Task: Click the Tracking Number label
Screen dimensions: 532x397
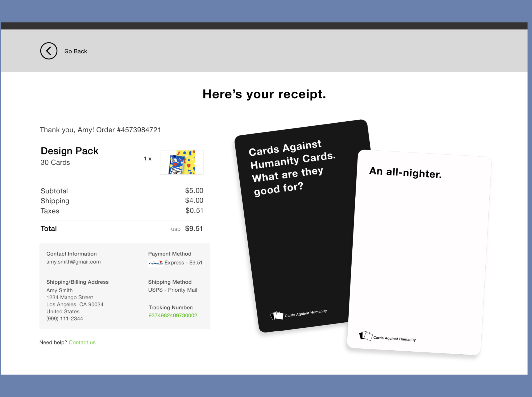Action: pos(171,308)
